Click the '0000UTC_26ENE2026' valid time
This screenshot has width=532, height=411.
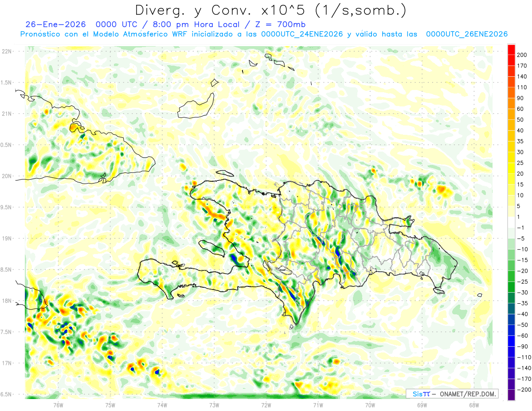[x=466, y=34]
